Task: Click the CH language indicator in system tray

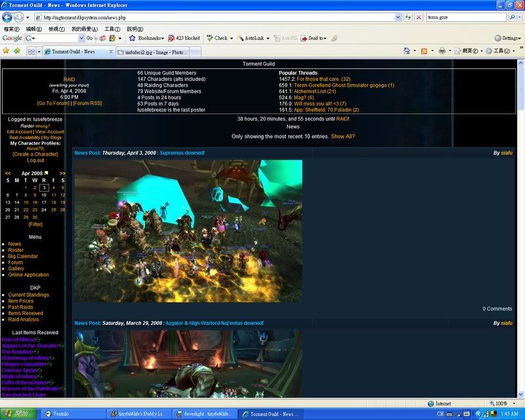Action: pyautogui.click(x=440, y=414)
